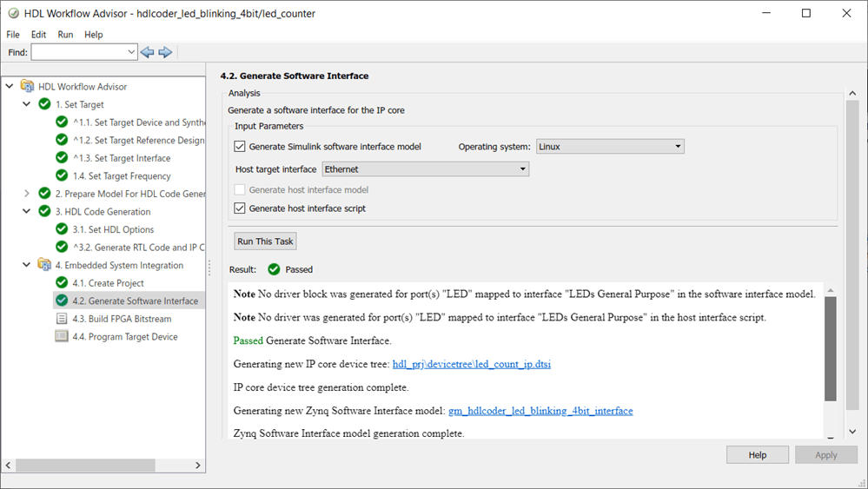Open the Run menu
868x489 pixels.
pyautogui.click(x=65, y=35)
